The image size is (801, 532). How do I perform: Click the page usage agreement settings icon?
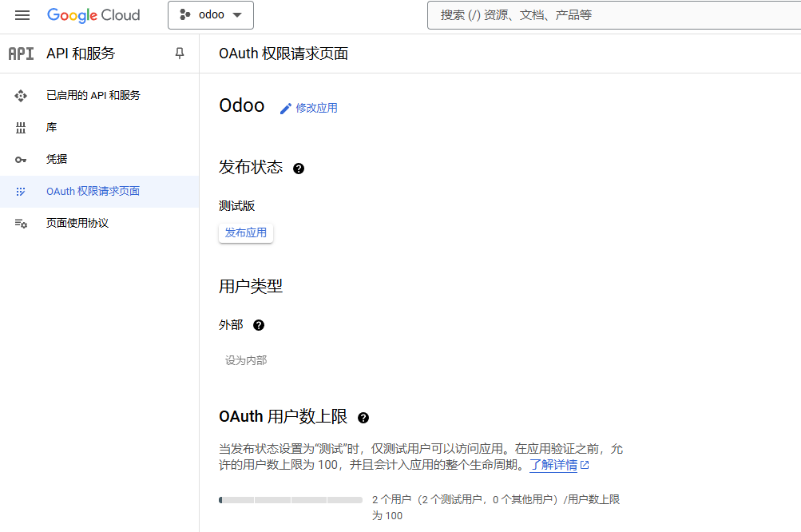tap(21, 224)
